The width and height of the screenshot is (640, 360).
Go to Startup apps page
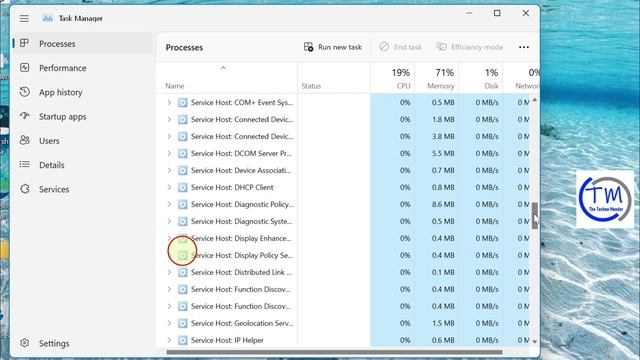pos(83,116)
